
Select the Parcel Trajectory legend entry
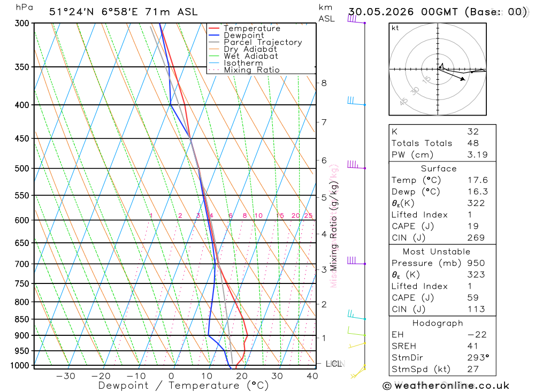tap(255, 42)
